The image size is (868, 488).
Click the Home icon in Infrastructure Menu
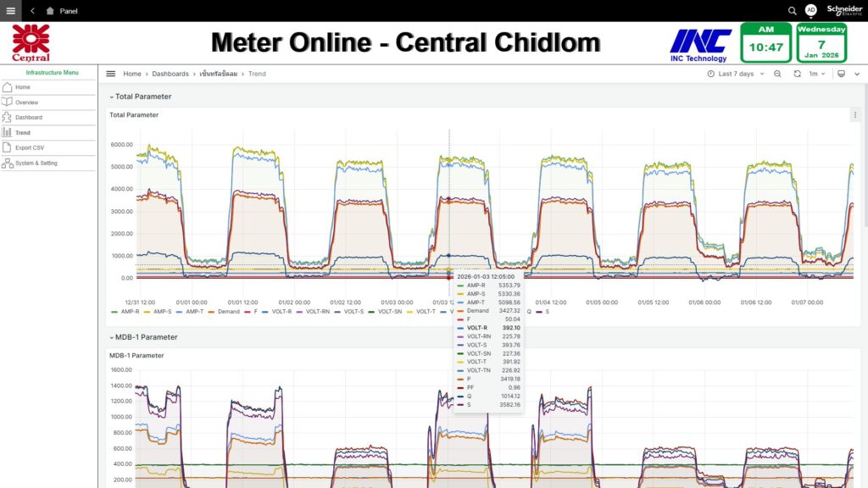tap(7, 87)
